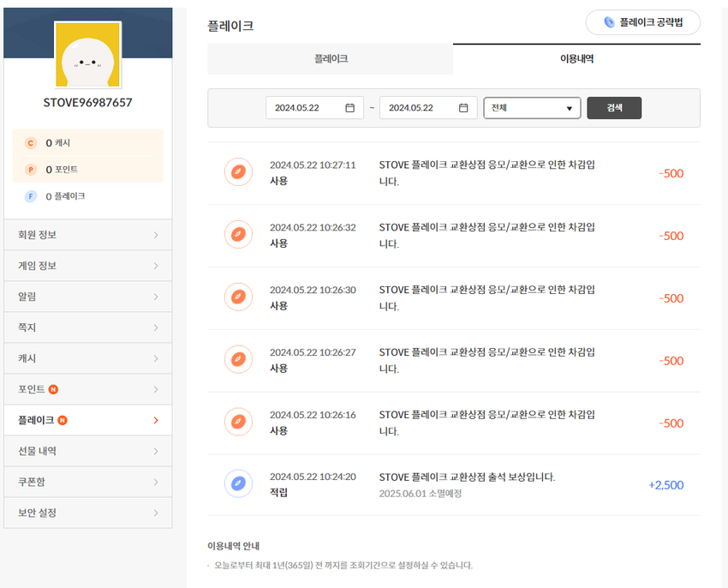Screen dimensions: 728x588
Task: Click -500 amount of 10:26:16 entry
Action: tap(671, 423)
